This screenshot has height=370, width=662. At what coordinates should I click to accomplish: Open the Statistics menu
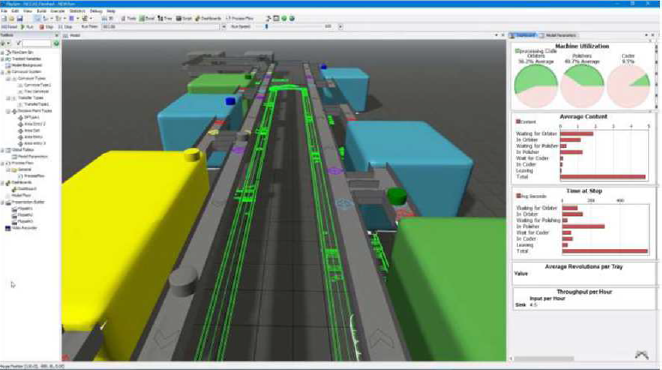click(x=77, y=11)
